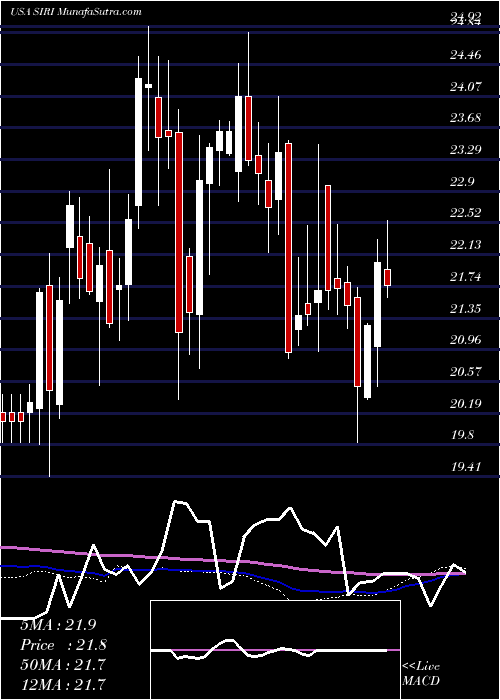Click the 19.41 price axis label
The image size is (500, 700).
point(466,467)
